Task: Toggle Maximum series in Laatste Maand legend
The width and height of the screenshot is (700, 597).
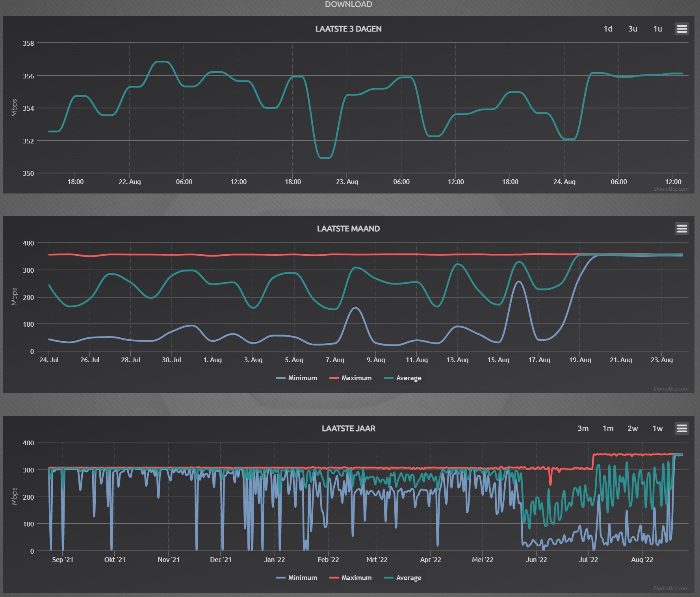Action: 351,378
